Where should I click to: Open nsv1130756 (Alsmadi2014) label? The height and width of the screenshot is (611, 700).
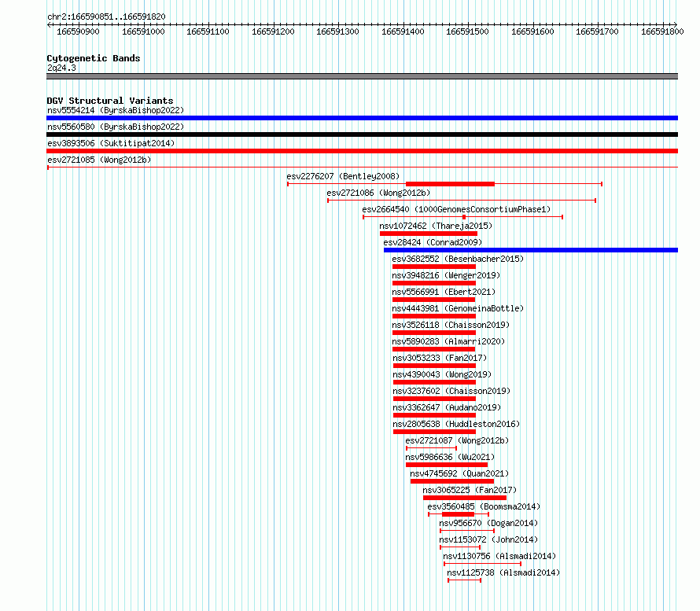499,556
